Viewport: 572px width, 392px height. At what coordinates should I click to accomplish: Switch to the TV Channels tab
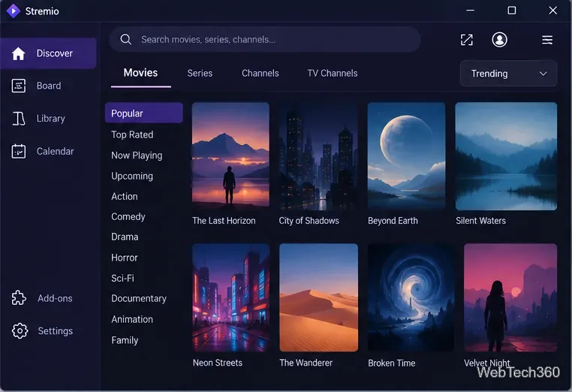[x=333, y=73]
